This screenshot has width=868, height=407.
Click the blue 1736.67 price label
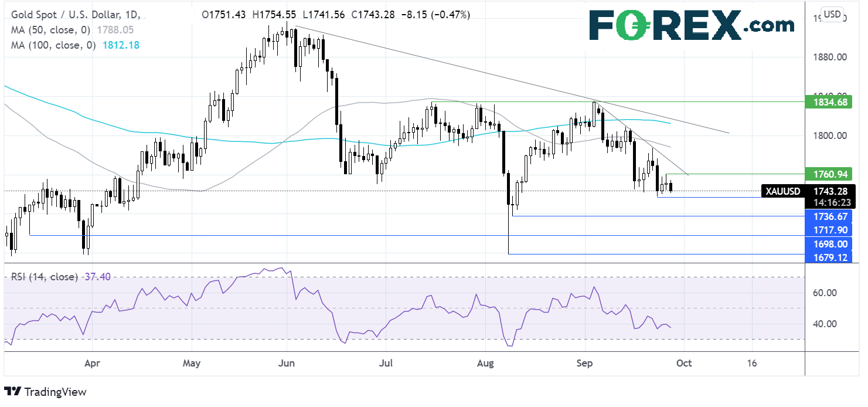click(x=829, y=216)
